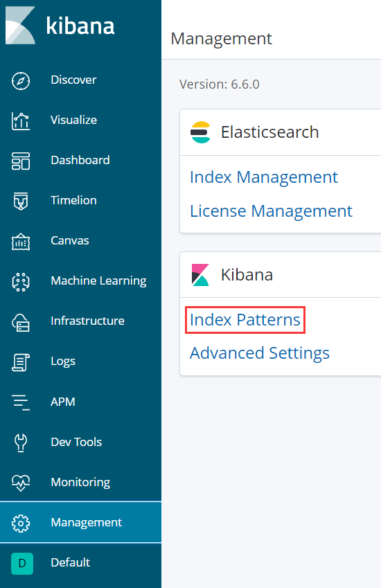Open the Default space label
381x588 pixels.
tap(71, 562)
